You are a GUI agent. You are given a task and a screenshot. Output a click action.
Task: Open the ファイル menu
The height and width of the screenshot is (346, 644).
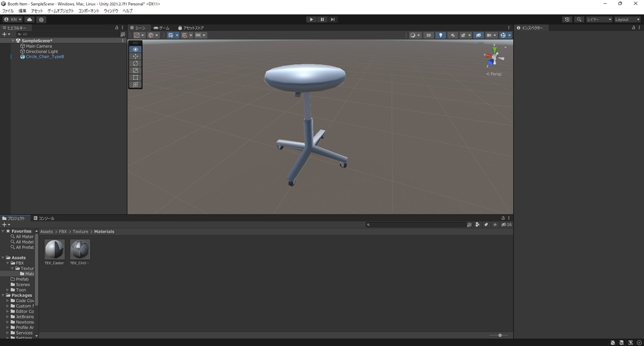point(8,11)
